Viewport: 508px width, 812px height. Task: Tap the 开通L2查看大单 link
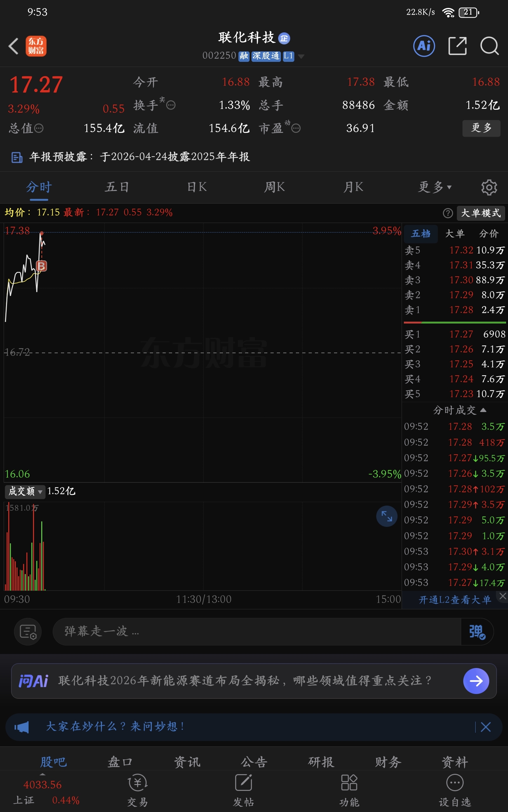click(x=455, y=600)
